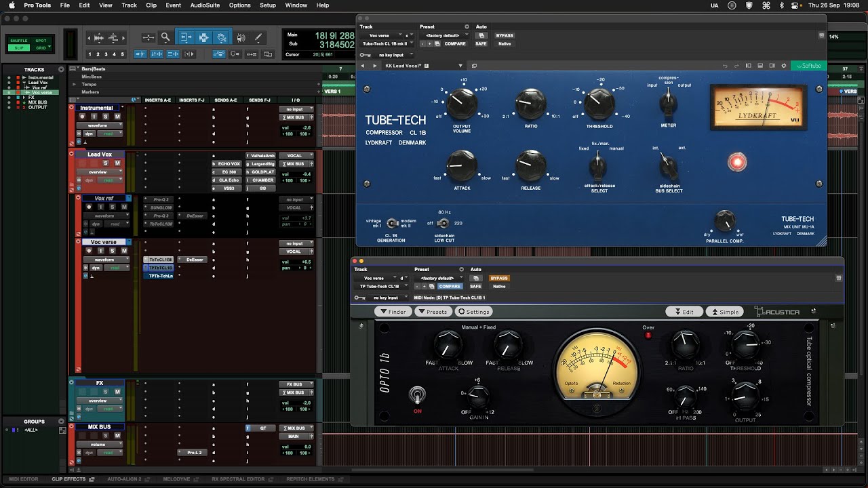
Task: Click Tube-Tech THRESHOLD knob
Action: coord(599,104)
